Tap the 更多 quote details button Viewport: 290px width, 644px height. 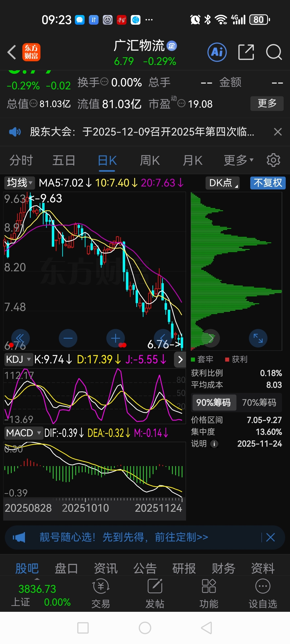tap(267, 103)
